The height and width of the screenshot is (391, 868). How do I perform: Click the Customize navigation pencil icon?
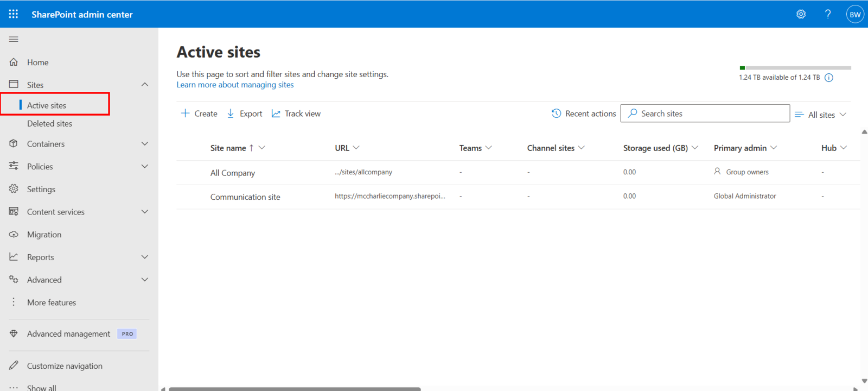click(x=14, y=365)
